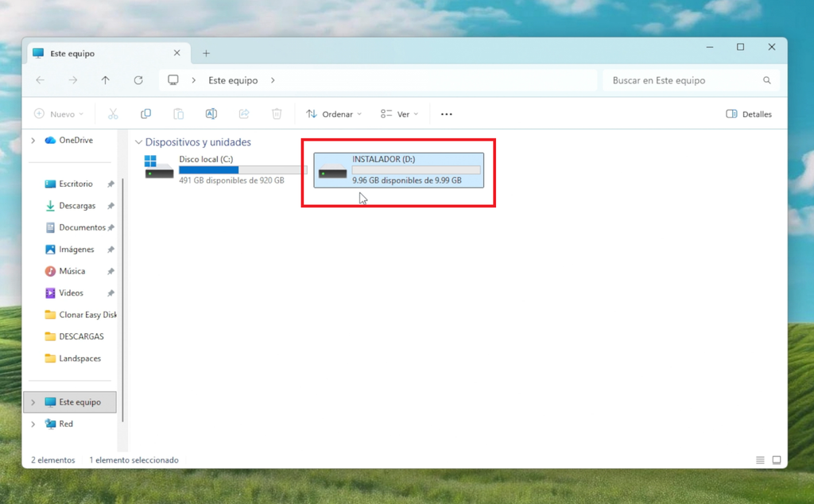Click the navigation pane scrollbar
The width and height of the screenshot is (814, 504).
(x=122, y=300)
